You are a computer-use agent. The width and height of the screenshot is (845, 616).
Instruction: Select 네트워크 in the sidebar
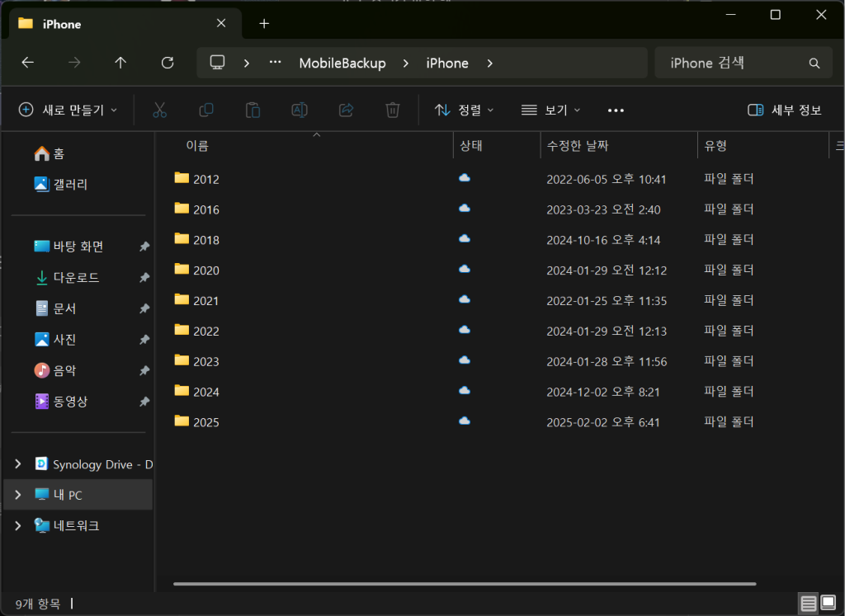click(x=68, y=525)
